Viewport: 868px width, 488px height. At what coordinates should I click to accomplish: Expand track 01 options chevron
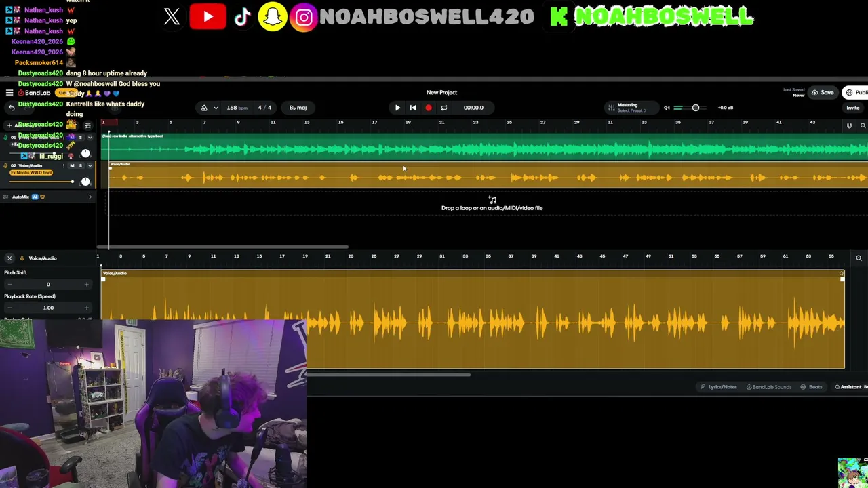click(90, 138)
